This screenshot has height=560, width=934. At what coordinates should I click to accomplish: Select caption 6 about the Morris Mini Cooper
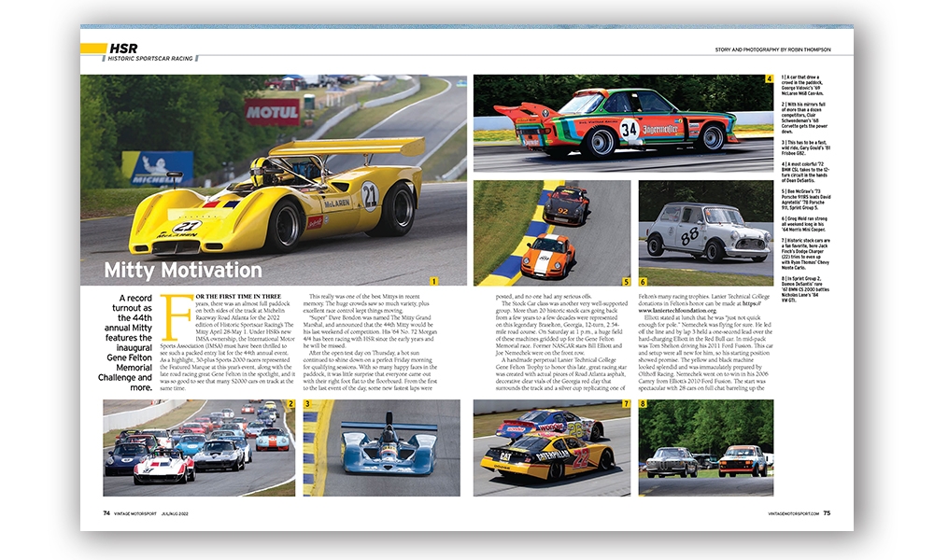(x=804, y=224)
